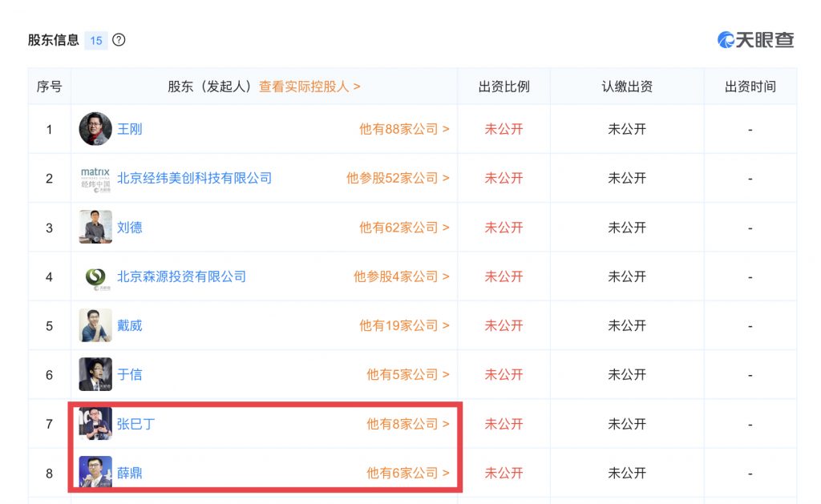Click the help question mark icon
This screenshot has width=821, height=504.
coord(119,40)
